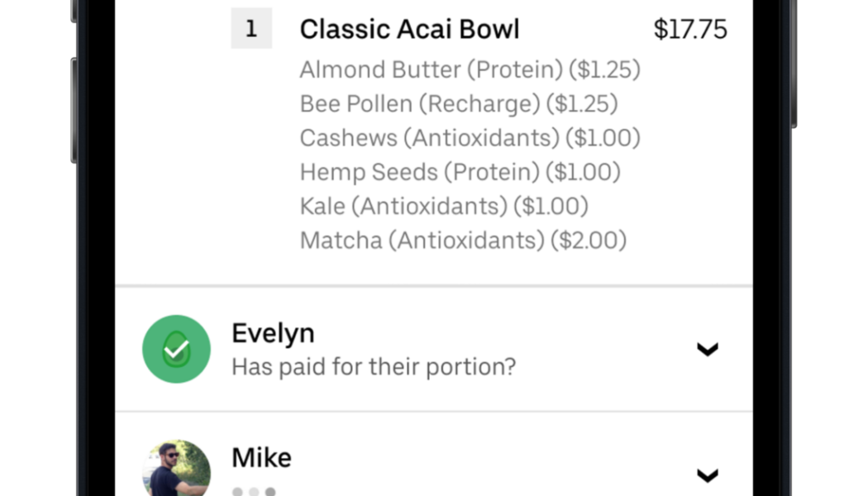Click the loading dots under Mike's name

tap(253, 490)
